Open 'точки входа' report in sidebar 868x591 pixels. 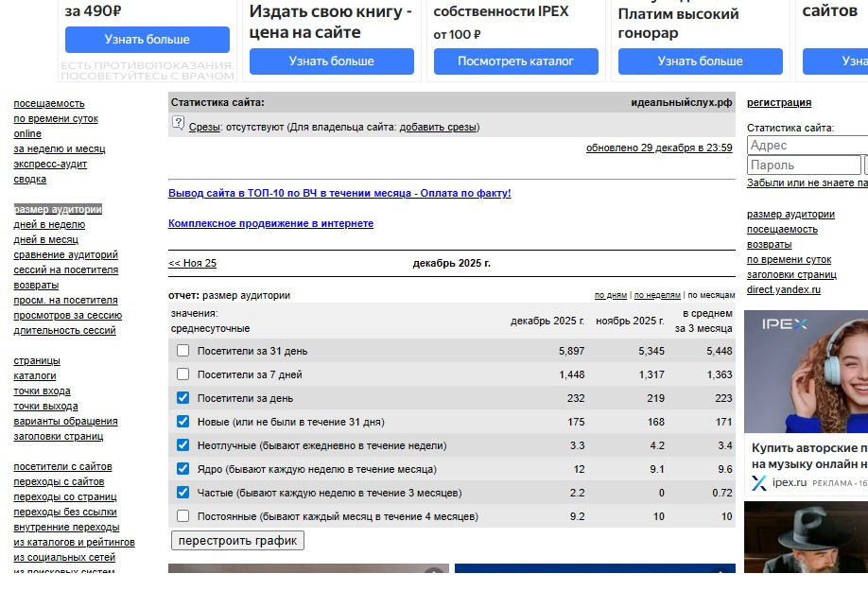click(42, 391)
